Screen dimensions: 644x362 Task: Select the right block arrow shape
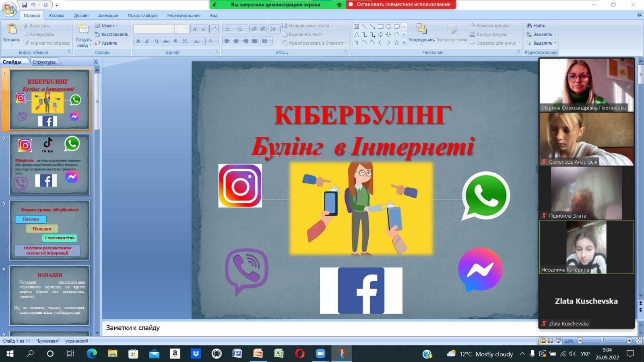click(x=380, y=35)
